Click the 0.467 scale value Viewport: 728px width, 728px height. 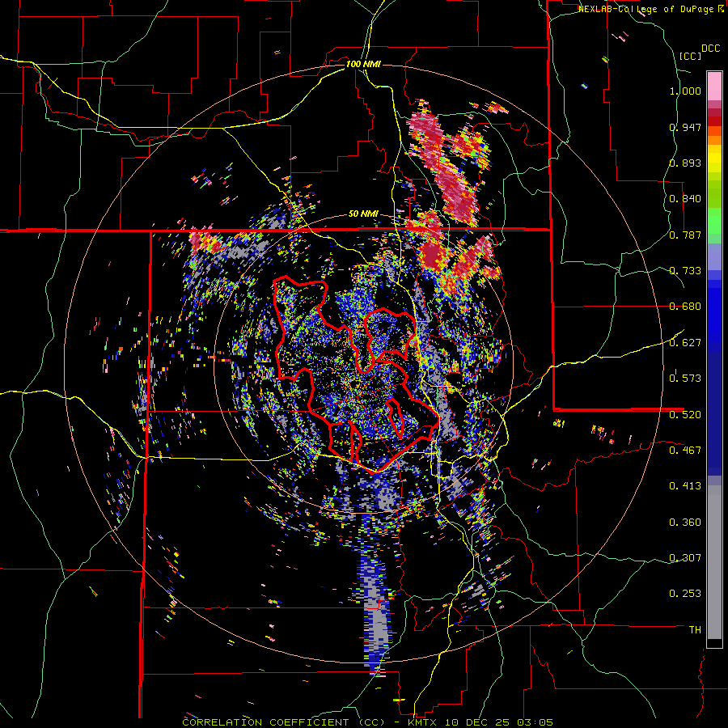click(685, 451)
